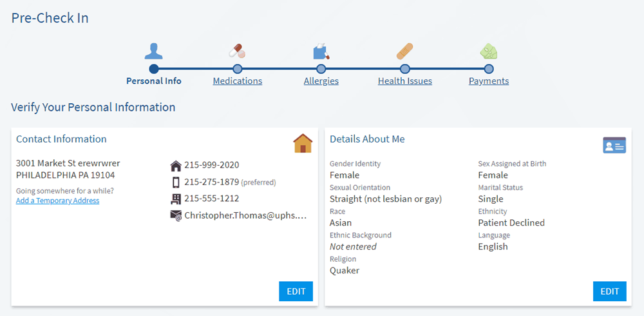Click the Details About Me card heading
The image size is (644, 316).
367,139
